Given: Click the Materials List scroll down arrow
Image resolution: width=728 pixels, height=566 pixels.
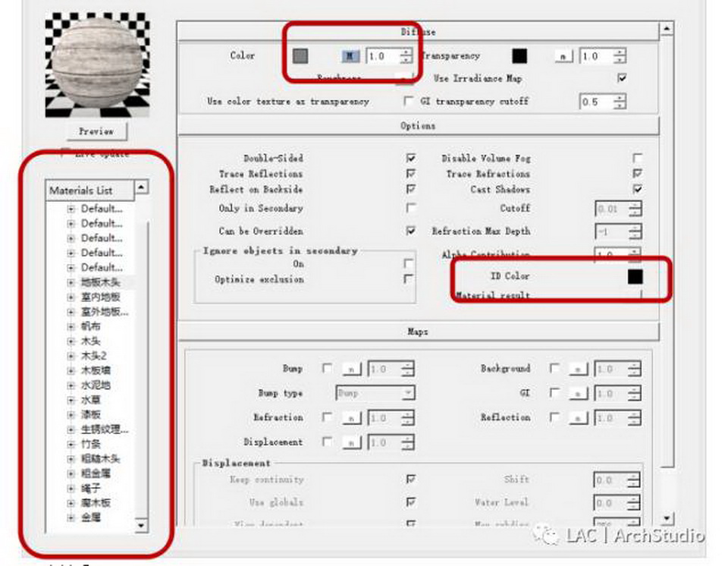Looking at the screenshot, I should (140, 524).
